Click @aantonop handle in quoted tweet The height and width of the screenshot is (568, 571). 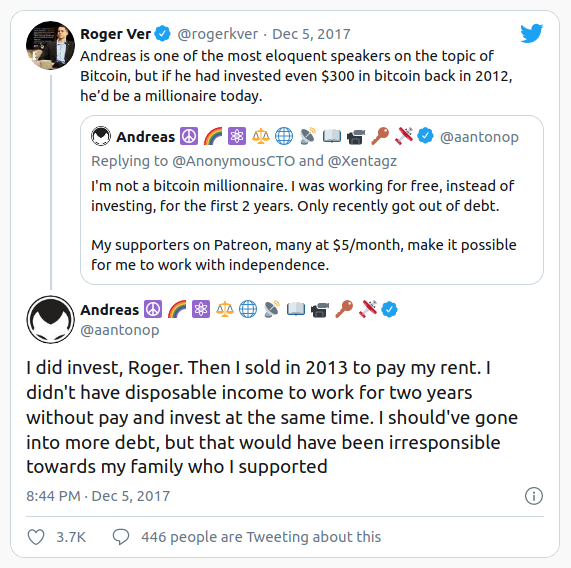[x=479, y=137]
